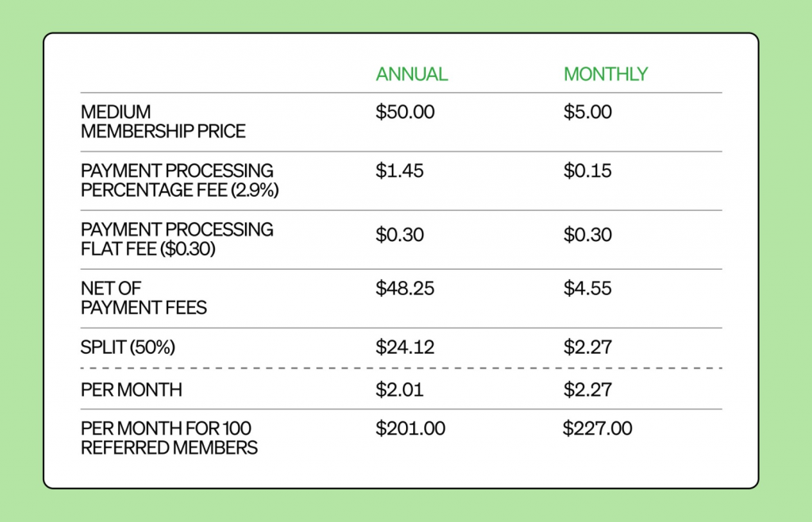
Task: Click the $0.15 monthly percentage fee
Action: pos(588,171)
